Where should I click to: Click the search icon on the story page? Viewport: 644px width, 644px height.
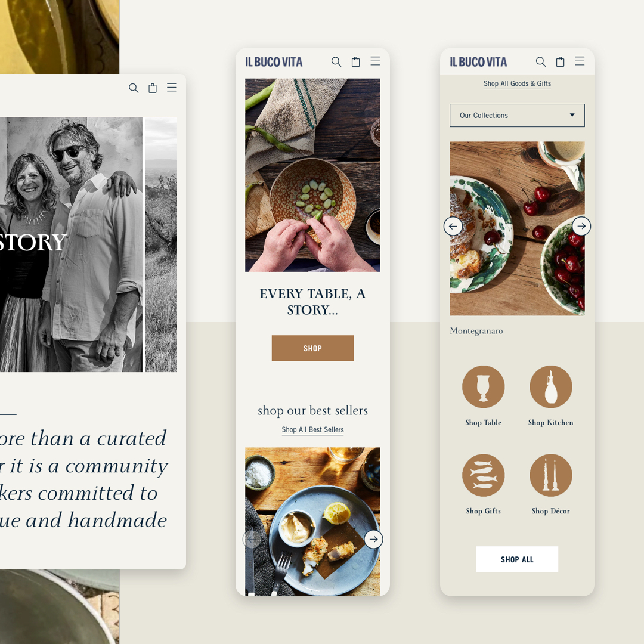pyautogui.click(x=134, y=88)
